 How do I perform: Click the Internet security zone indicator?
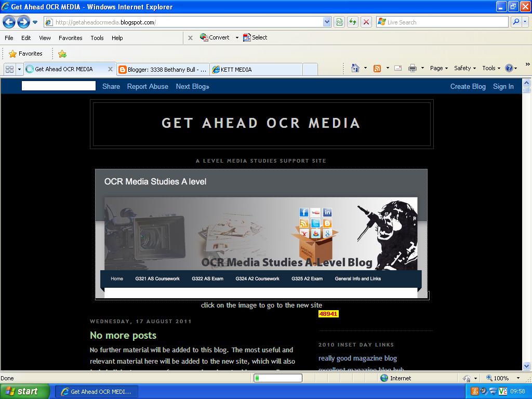395,378
